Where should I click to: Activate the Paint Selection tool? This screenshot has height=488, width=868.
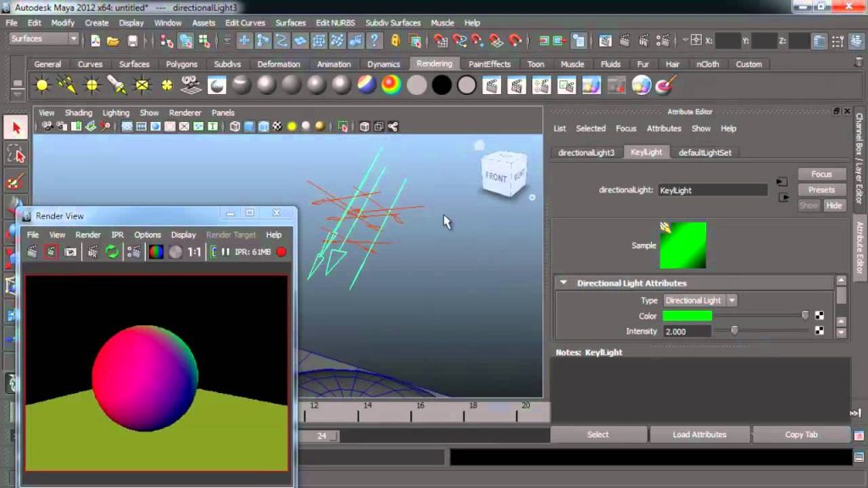[15, 181]
